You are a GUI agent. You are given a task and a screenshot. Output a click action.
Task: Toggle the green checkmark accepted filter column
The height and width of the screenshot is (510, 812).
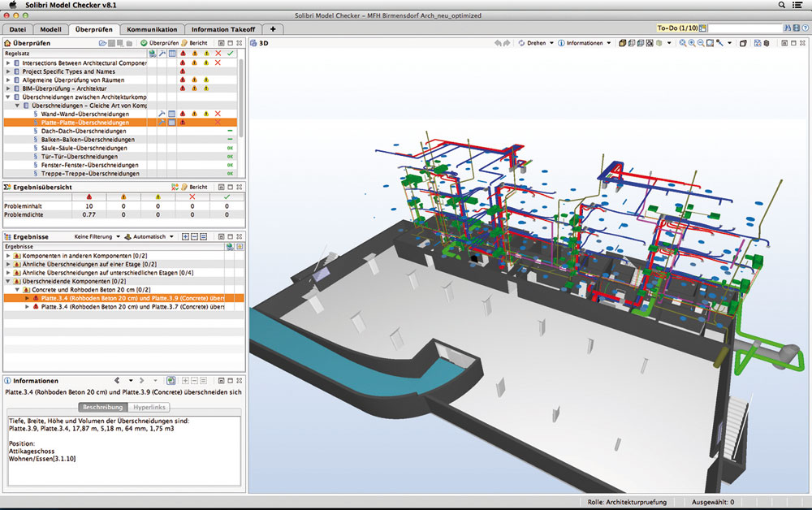[231, 53]
